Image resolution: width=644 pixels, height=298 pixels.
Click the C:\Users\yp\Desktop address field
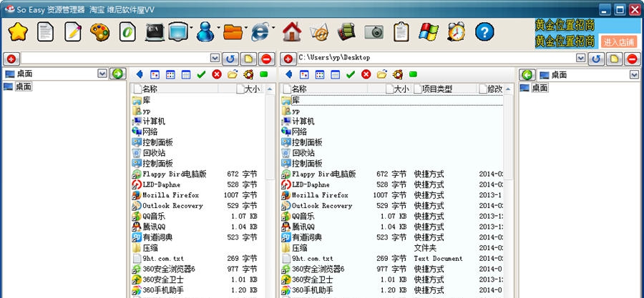point(437,58)
